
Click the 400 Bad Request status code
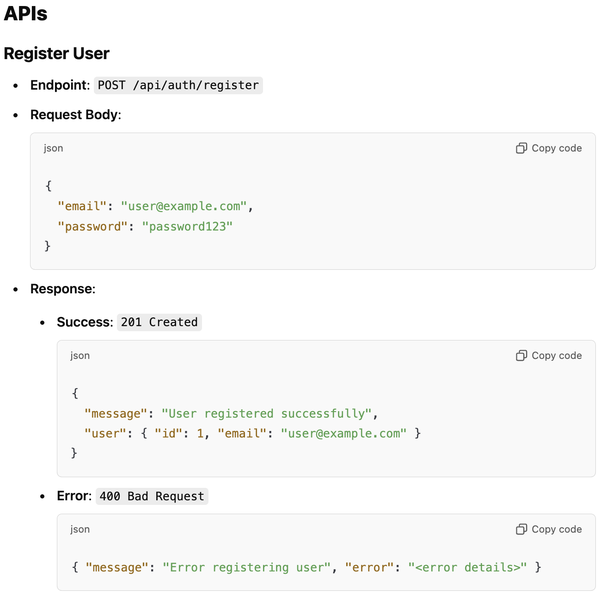pos(152,496)
